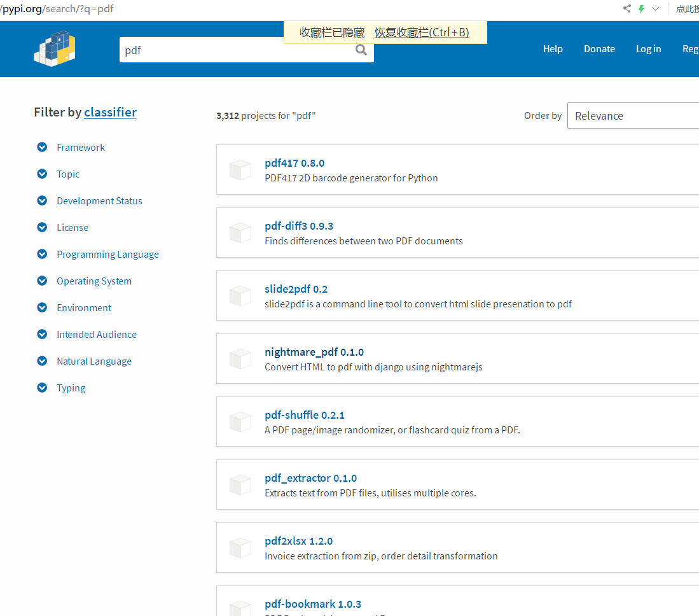Image resolution: width=699 pixels, height=616 pixels.
Task: Click the nightmare_pdf package cube icon
Action: (240, 359)
